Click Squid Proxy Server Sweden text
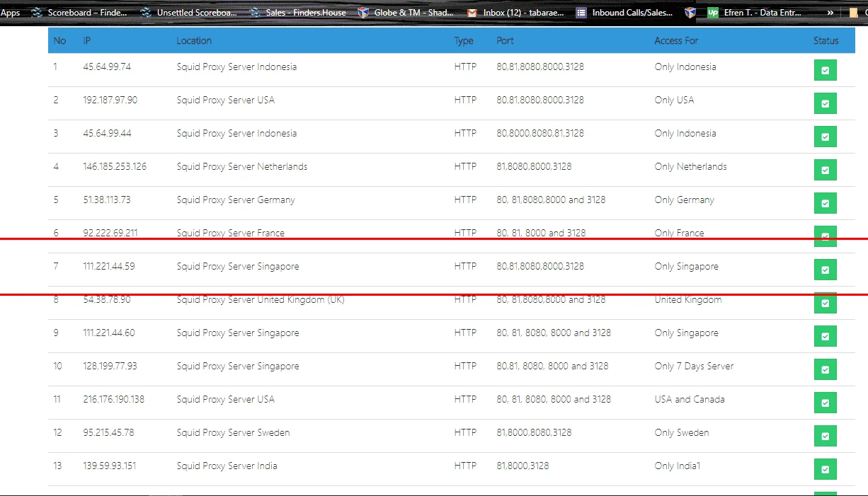Viewport: 868px width, 496px height. 233,432
